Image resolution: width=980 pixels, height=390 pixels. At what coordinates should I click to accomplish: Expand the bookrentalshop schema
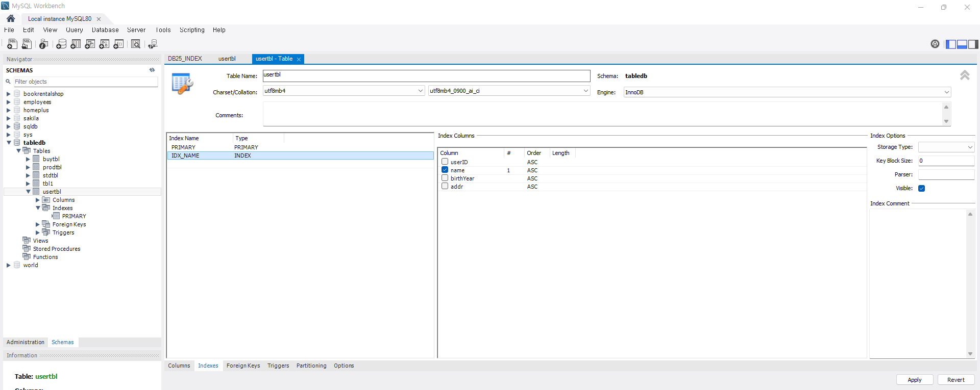[x=9, y=94]
